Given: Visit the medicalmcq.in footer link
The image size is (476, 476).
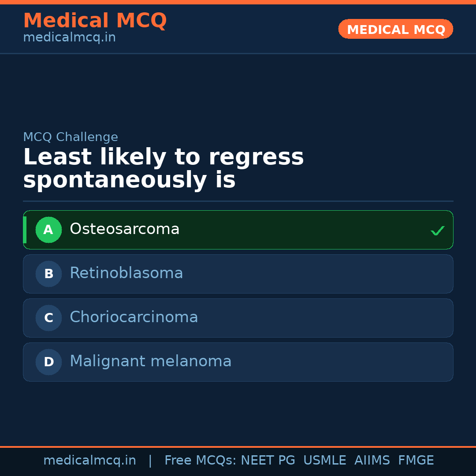Looking at the screenshot, I should click(89, 460).
